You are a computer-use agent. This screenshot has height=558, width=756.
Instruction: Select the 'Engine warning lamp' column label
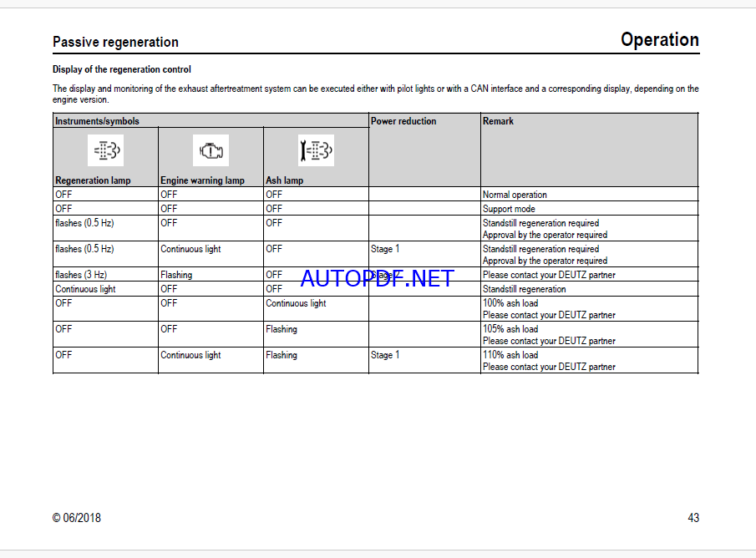[202, 180]
